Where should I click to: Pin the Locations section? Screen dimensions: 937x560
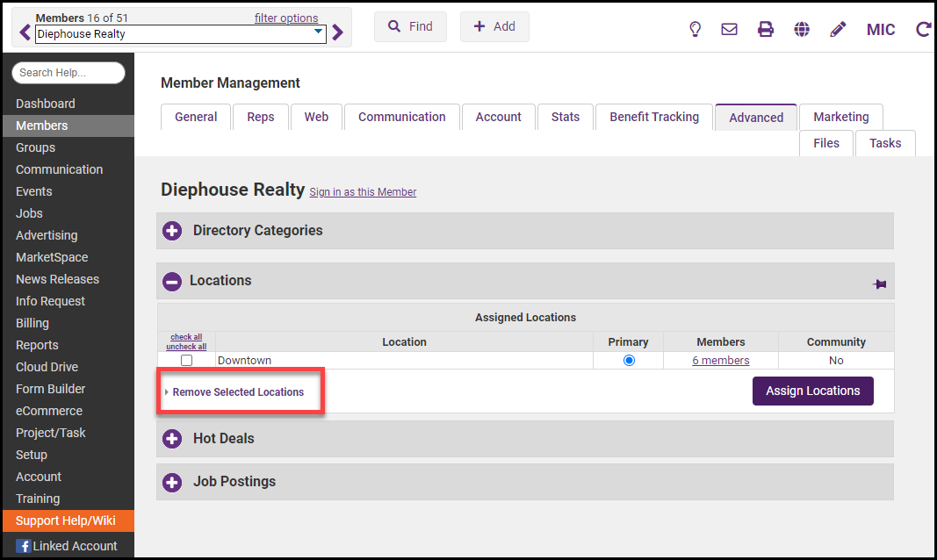click(x=879, y=284)
